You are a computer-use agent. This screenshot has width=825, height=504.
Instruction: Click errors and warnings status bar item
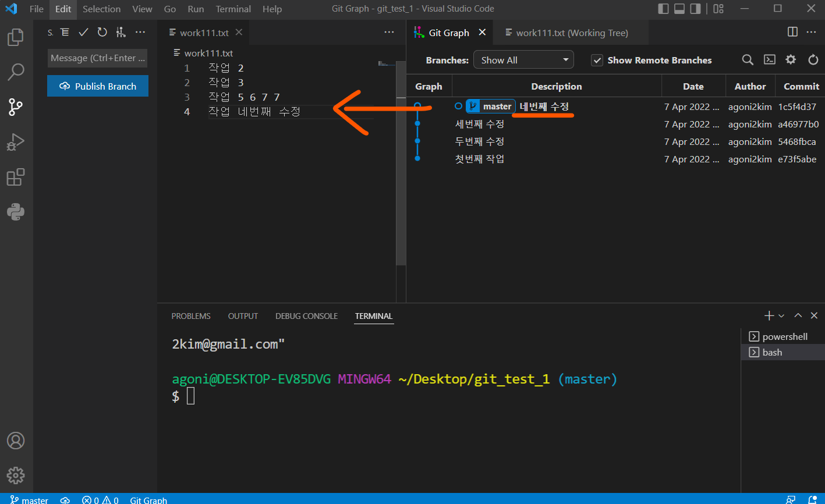click(x=100, y=500)
